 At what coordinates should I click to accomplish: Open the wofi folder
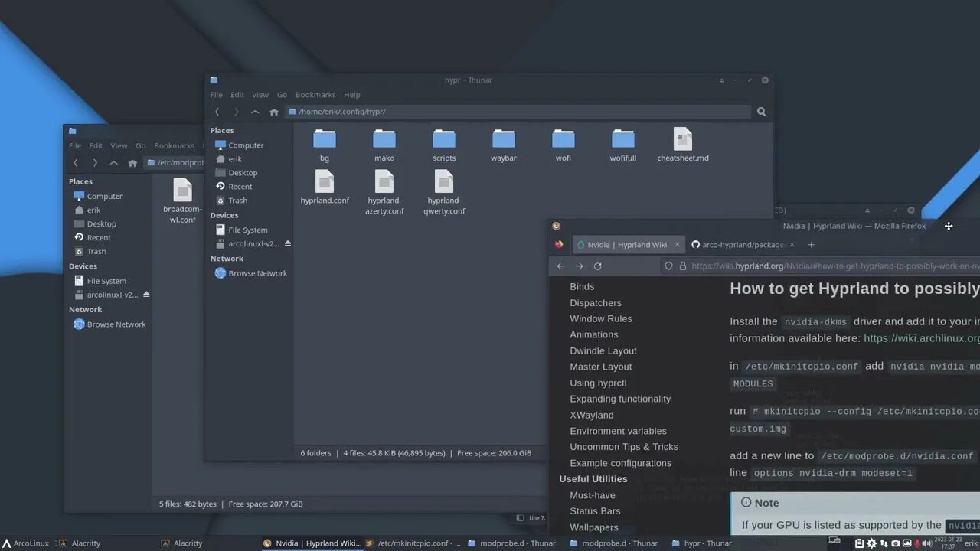(x=563, y=145)
